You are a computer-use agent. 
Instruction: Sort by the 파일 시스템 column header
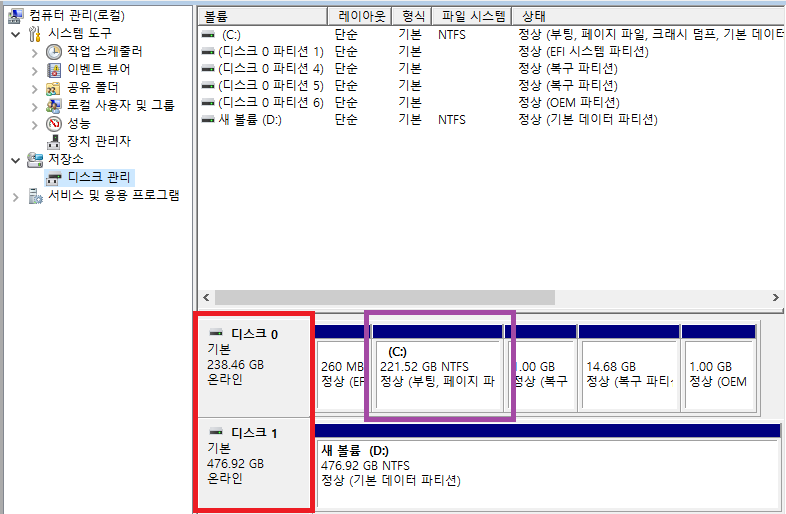coord(472,17)
